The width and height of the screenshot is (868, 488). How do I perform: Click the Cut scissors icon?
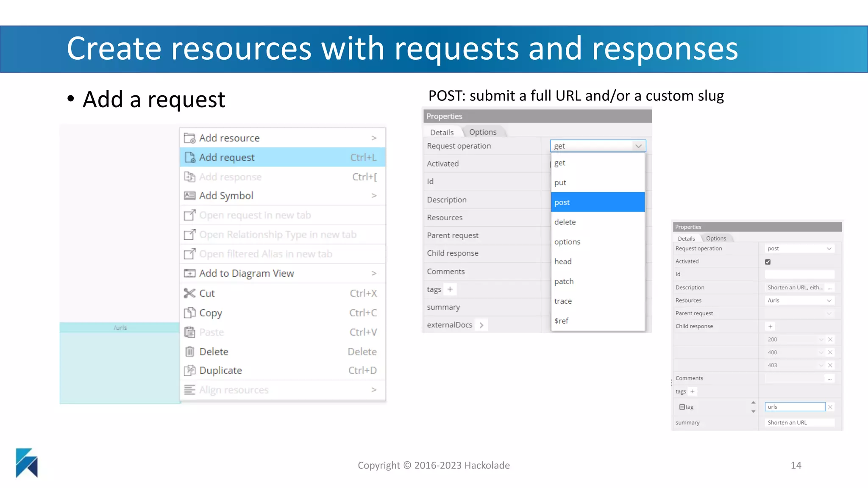[x=189, y=293]
